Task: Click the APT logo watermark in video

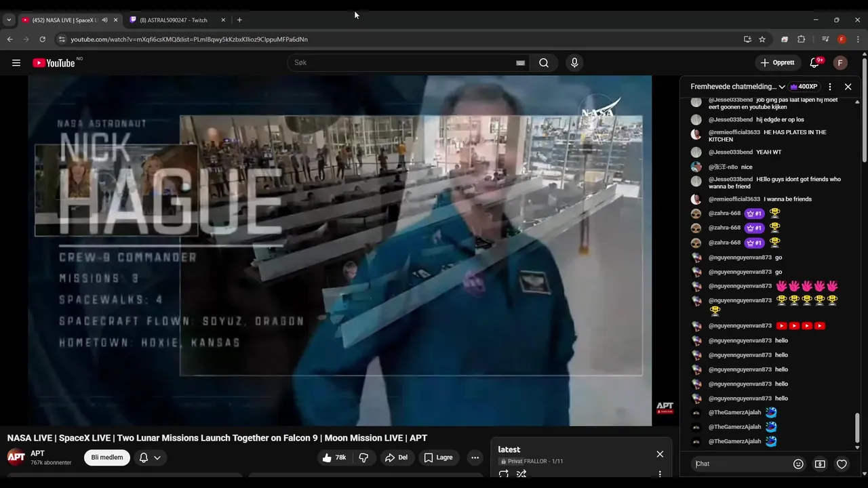Action: [665, 408]
